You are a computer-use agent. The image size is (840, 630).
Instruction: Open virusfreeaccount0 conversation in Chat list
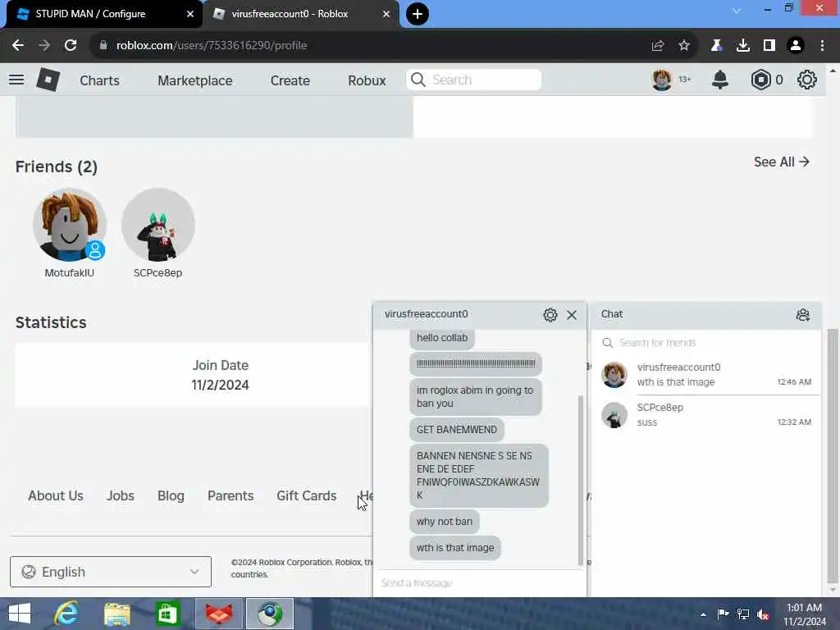[x=706, y=374]
